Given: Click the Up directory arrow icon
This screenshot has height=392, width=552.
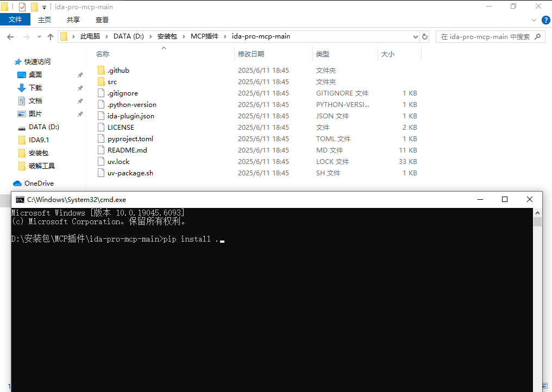Looking at the screenshot, I should 51,37.
